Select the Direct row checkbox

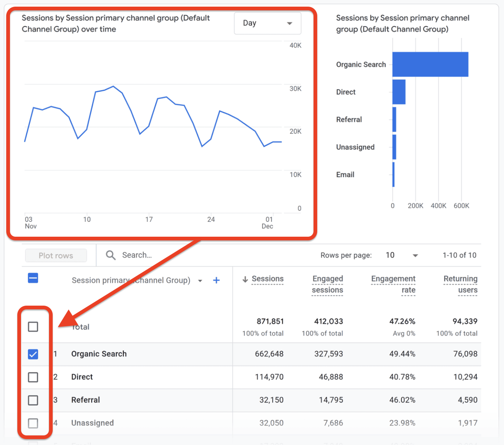[33, 377]
